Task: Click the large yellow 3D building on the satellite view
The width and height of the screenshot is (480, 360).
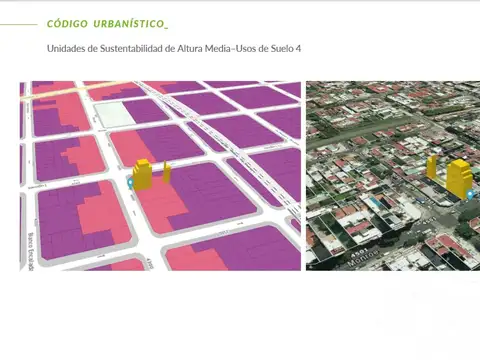Action: coord(460,179)
